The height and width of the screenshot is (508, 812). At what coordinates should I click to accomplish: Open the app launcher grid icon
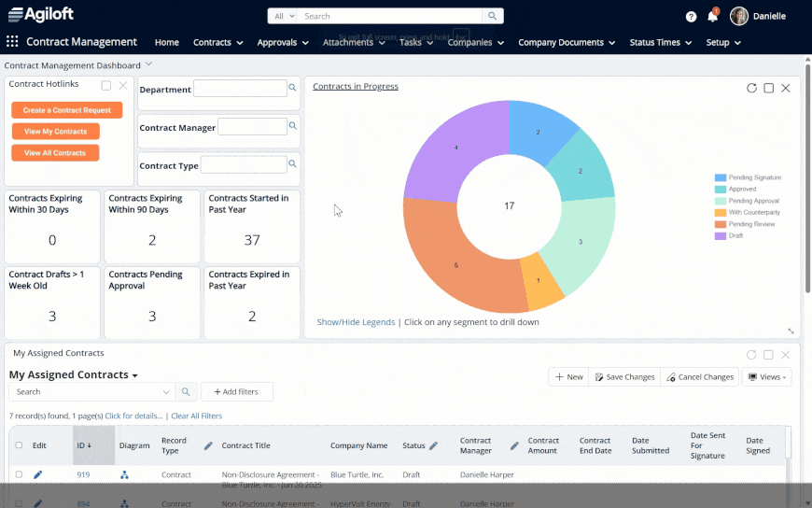pos(12,41)
